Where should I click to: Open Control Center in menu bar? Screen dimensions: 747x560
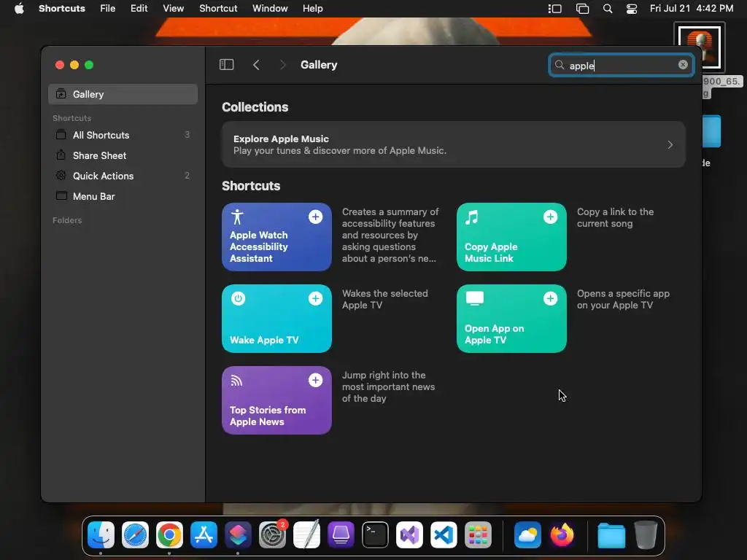coord(632,9)
